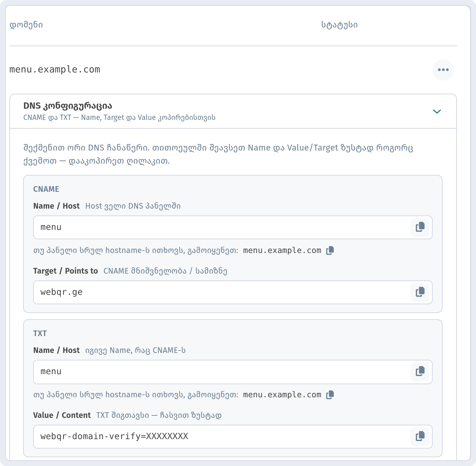The image size is (476, 466).
Task: Copy full hostname under CNAME section
Action: pos(330,250)
